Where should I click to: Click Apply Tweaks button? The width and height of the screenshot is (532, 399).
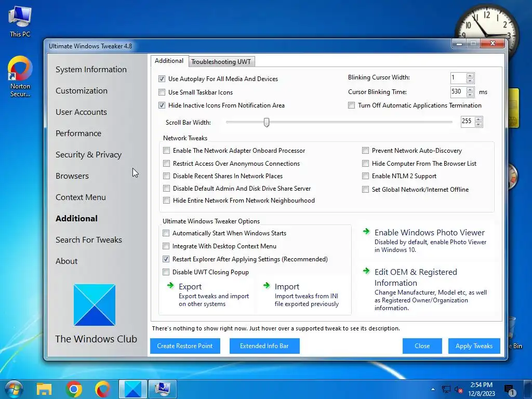point(474,345)
